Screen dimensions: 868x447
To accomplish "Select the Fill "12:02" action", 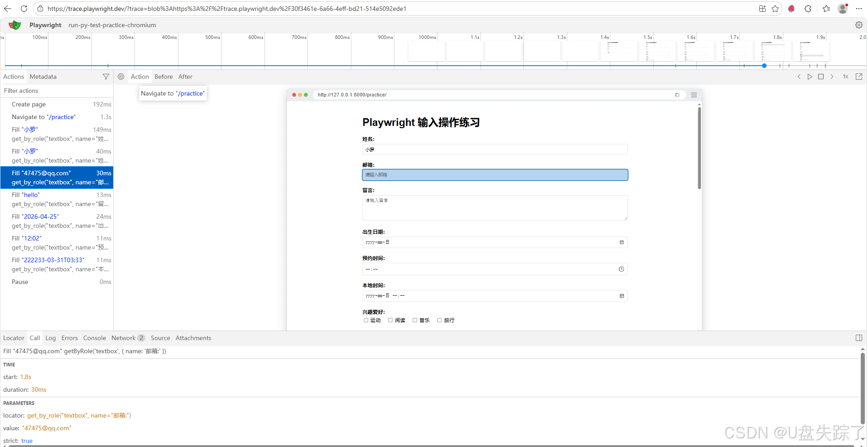I will [57, 243].
